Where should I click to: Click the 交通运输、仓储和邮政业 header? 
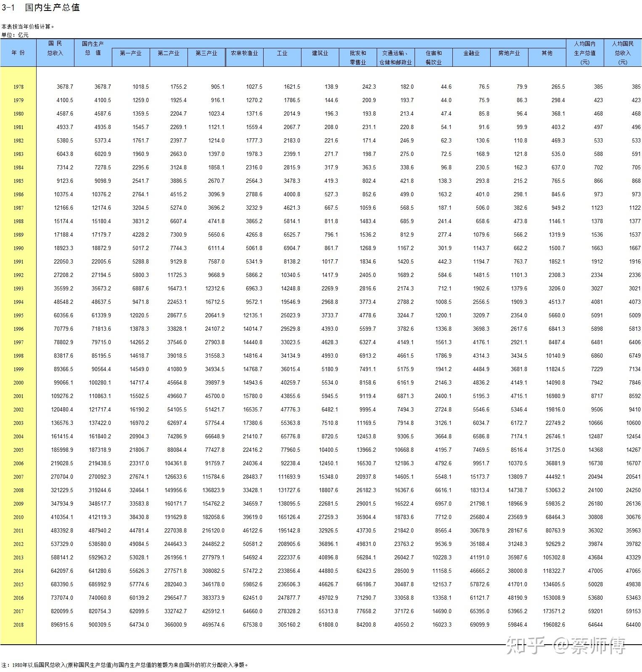pyautogui.click(x=396, y=58)
